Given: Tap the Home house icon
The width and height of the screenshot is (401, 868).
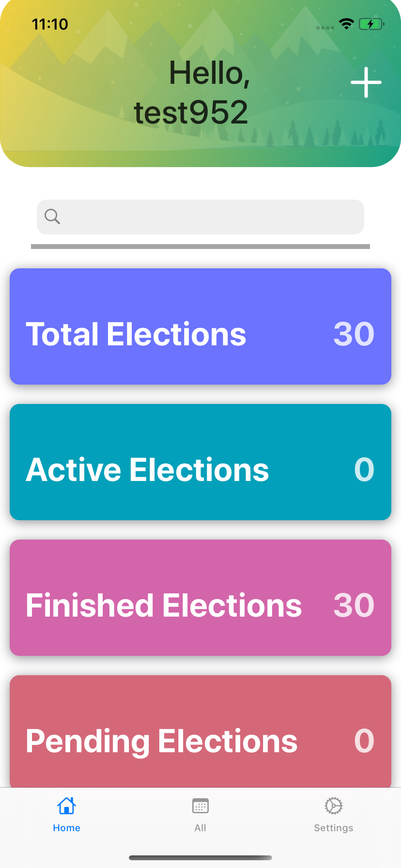Looking at the screenshot, I should (x=66, y=806).
